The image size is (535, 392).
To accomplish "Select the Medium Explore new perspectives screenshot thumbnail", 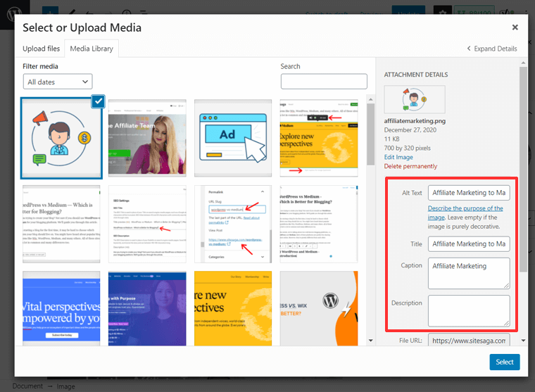I will (319, 138).
